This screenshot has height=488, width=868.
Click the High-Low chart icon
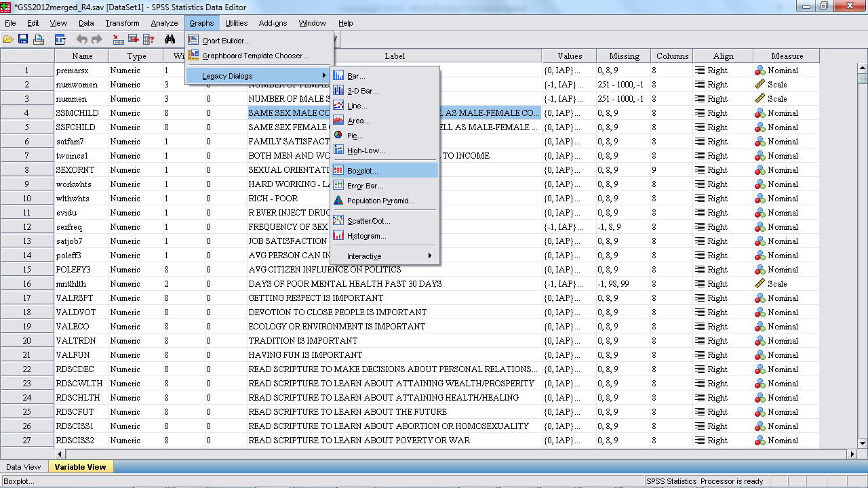tap(338, 150)
